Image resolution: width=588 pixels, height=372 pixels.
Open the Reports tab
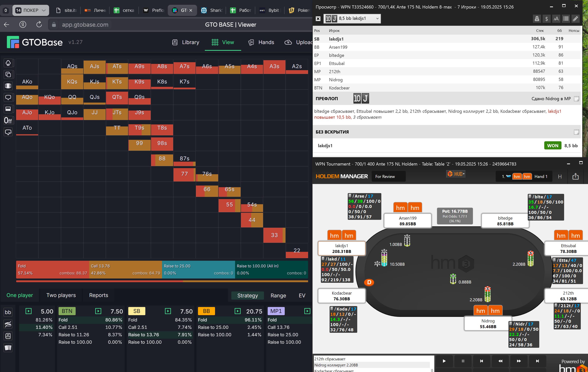[x=99, y=295]
